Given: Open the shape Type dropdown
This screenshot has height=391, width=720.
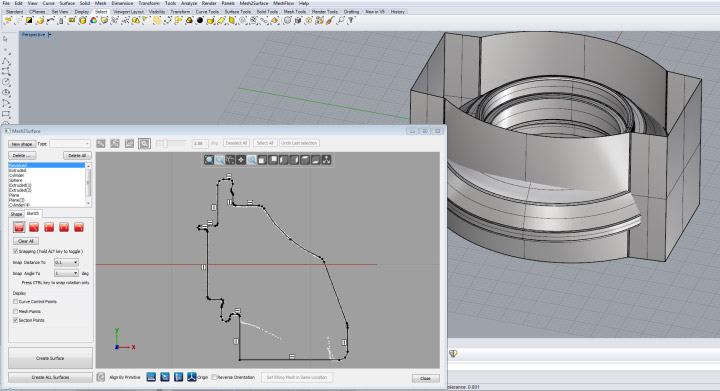Looking at the screenshot, I should coord(70,144).
